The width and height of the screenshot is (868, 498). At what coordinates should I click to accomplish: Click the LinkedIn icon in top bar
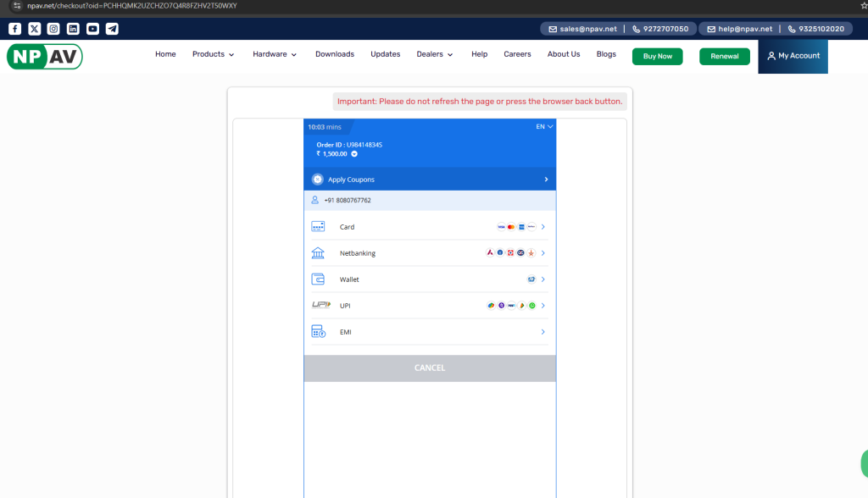coord(73,29)
